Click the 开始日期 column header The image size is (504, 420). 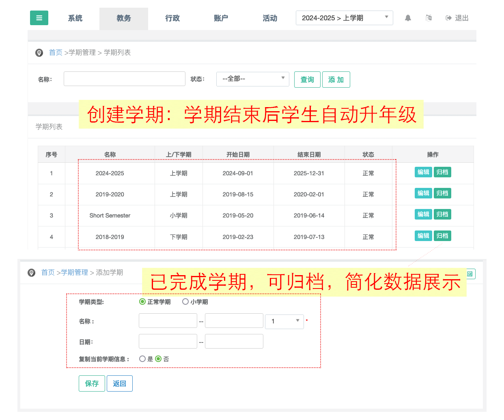[238, 155]
